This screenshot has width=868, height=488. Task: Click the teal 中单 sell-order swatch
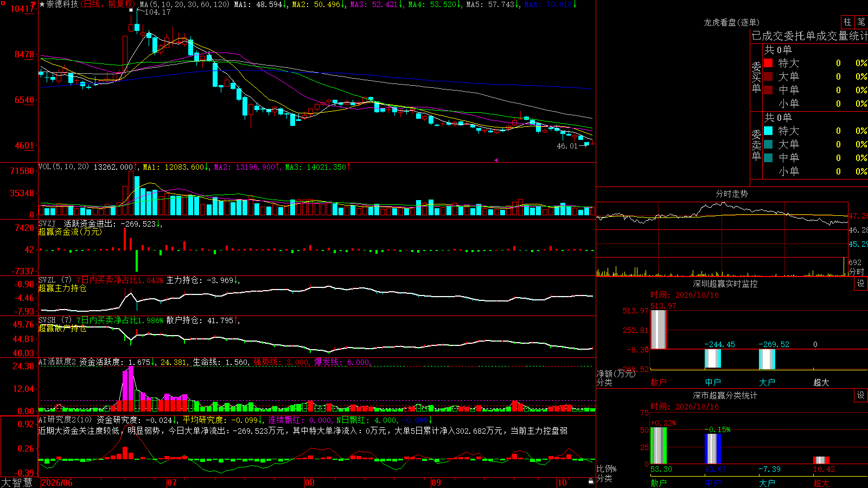tap(768, 158)
